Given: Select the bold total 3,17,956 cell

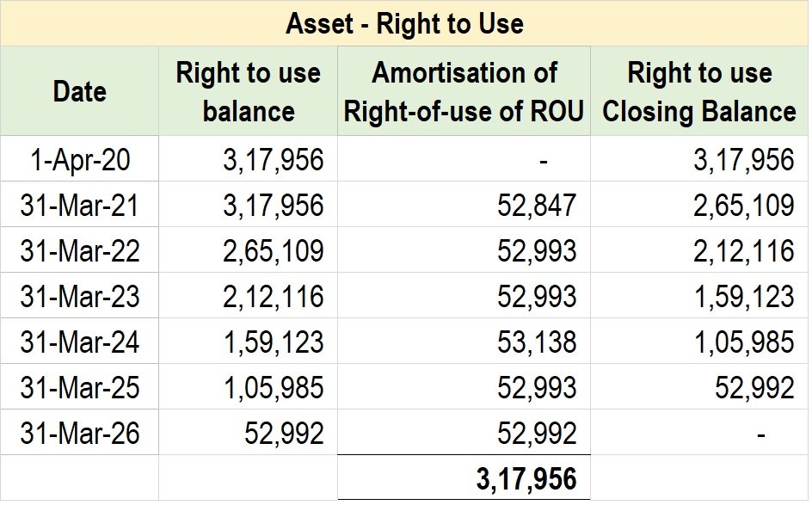Looking at the screenshot, I should coord(524,478).
